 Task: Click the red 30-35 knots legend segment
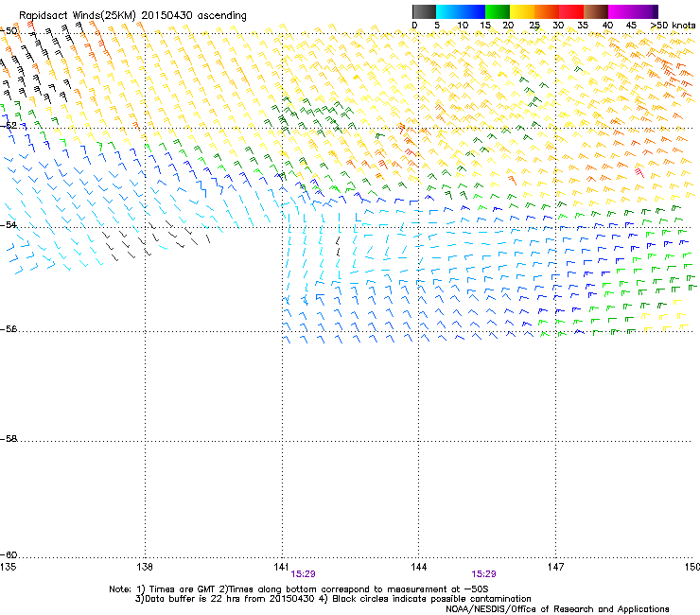(571, 11)
